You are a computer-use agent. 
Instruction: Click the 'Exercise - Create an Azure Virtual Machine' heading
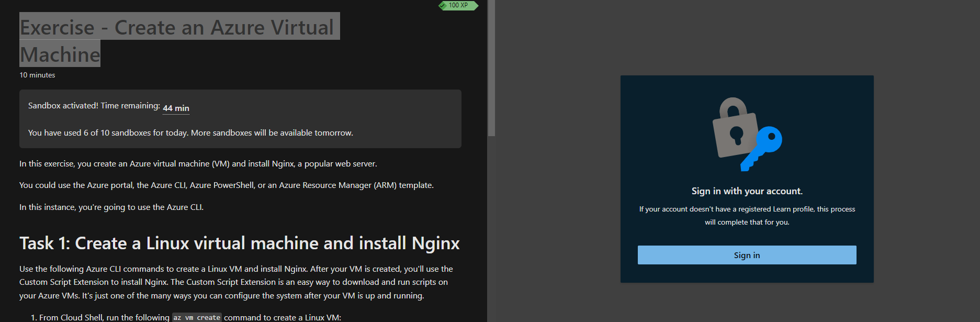pyautogui.click(x=179, y=40)
